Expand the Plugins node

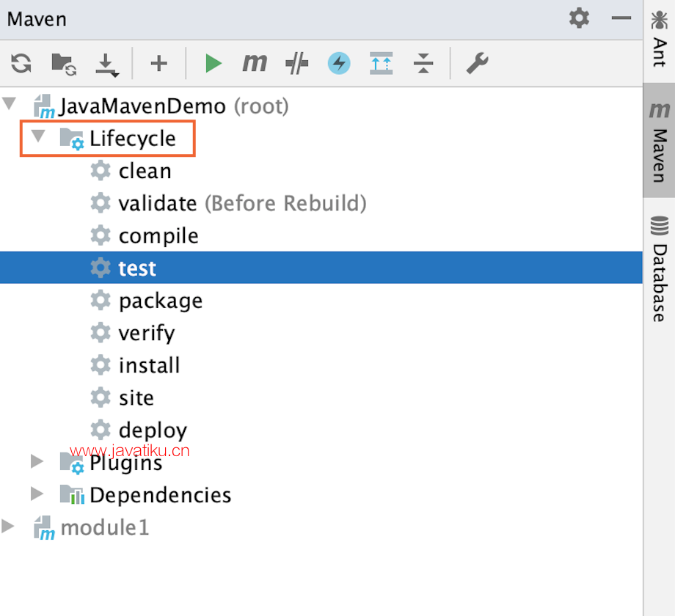click(x=37, y=461)
